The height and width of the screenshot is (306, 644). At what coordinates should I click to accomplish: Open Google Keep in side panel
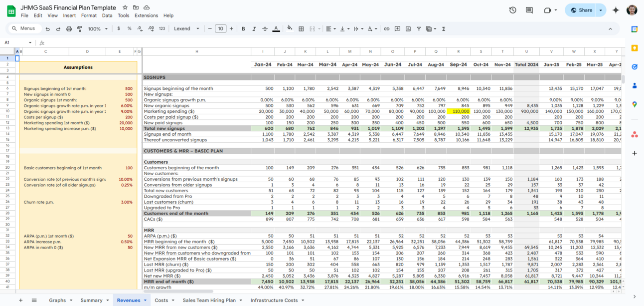(635, 48)
